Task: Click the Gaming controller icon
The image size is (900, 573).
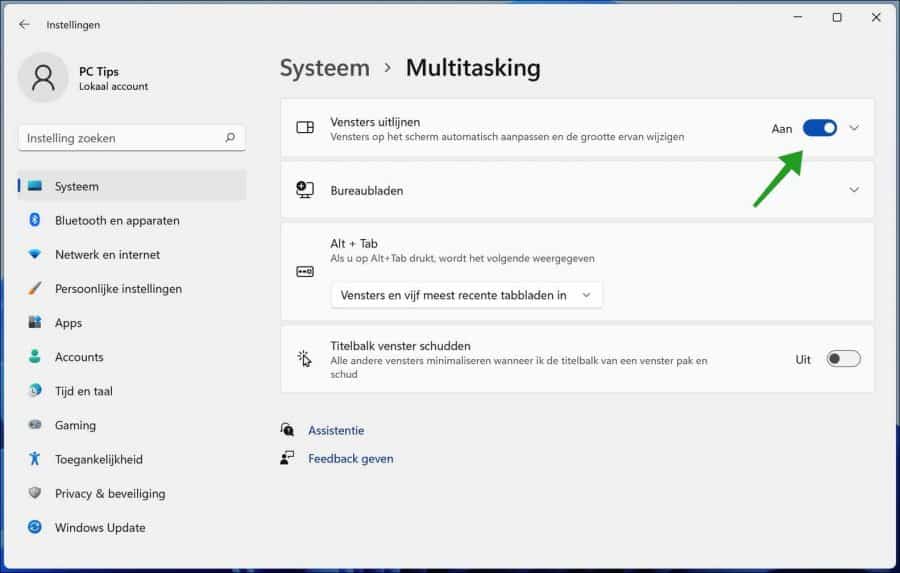Action: [x=35, y=425]
